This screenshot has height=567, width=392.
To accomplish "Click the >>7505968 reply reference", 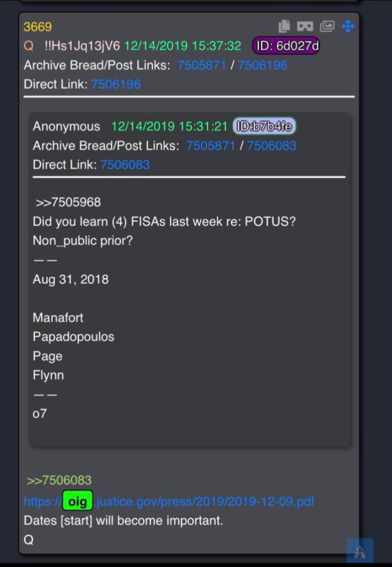I will click(x=68, y=202).
